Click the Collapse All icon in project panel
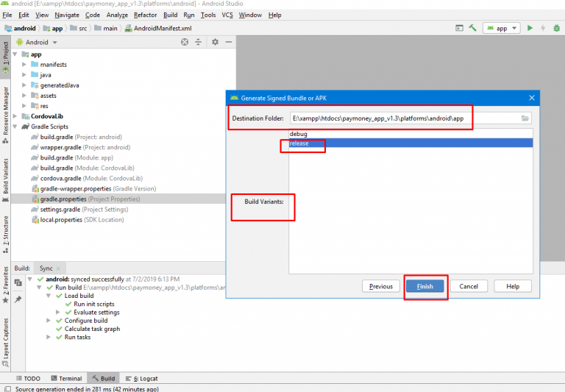Image resolution: width=565 pixels, height=392 pixels. tap(199, 42)
